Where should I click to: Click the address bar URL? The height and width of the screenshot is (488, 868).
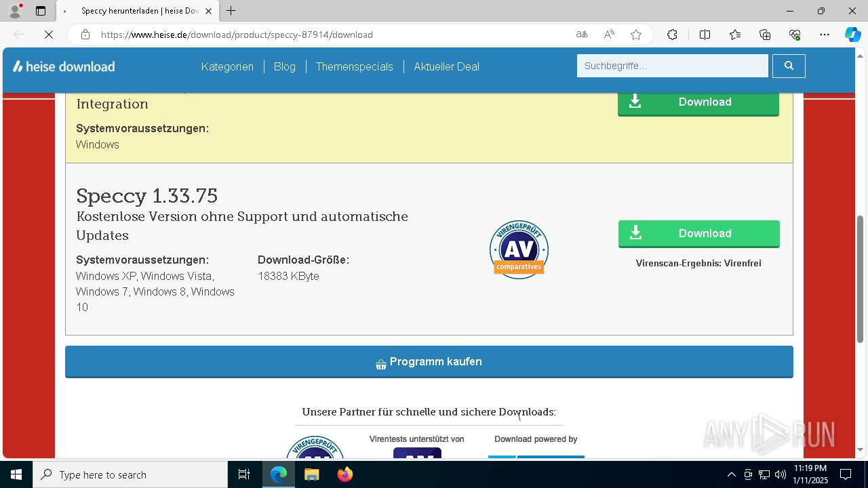pyautogui.click(x=237, y=35)
